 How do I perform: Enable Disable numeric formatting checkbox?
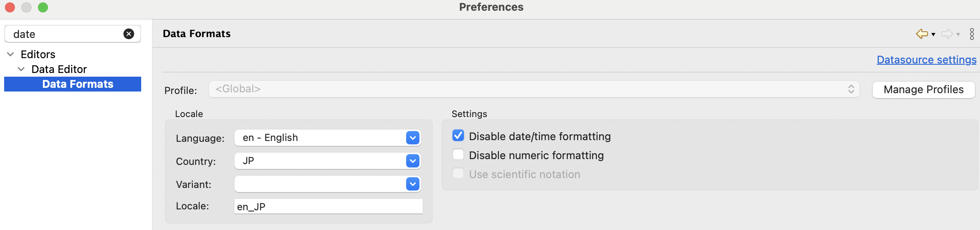(x=458, y=155)
